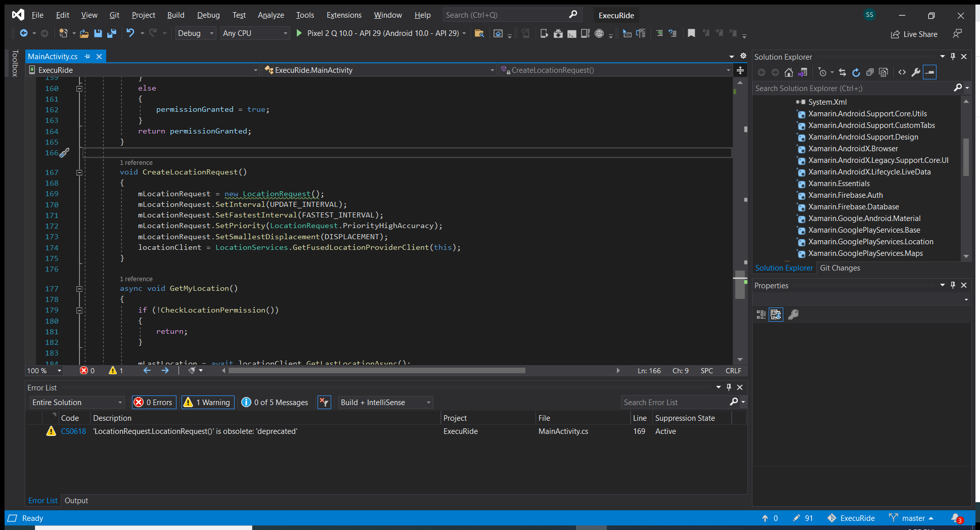Click the 91 pending changes pencil indicator
Screen dimensions: 980x530
[x=803, y=518]
